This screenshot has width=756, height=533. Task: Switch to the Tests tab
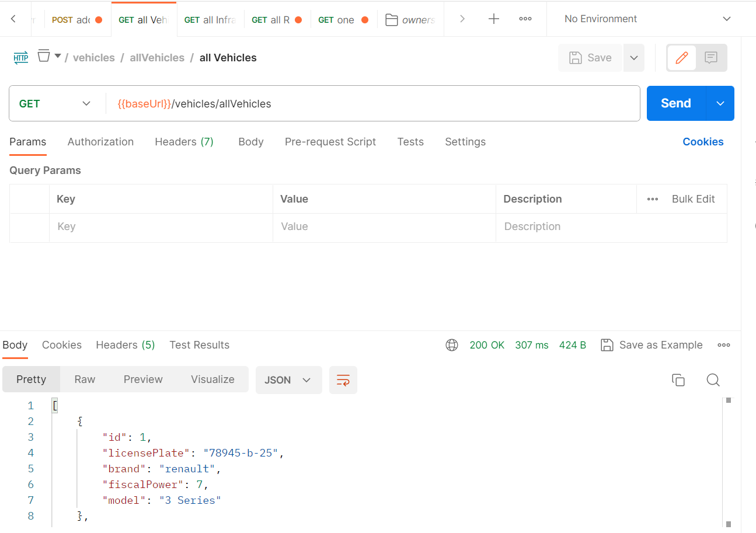click(410, 142)
